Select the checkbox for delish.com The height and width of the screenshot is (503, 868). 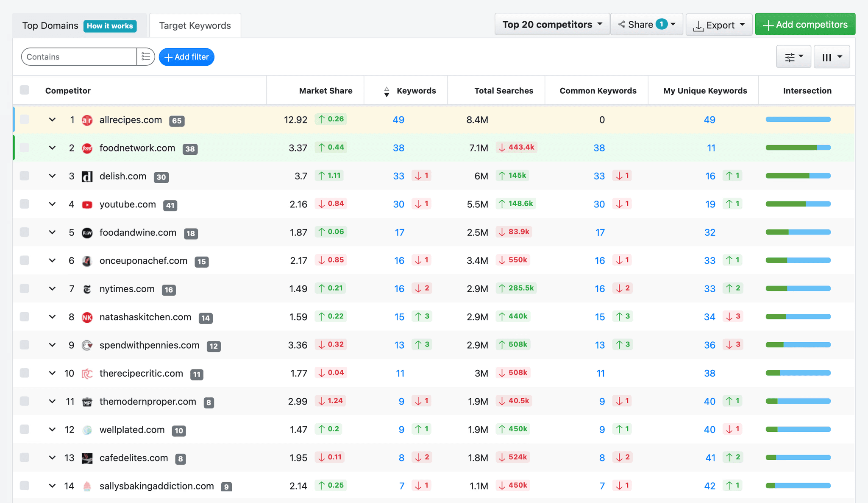[24, 176]
